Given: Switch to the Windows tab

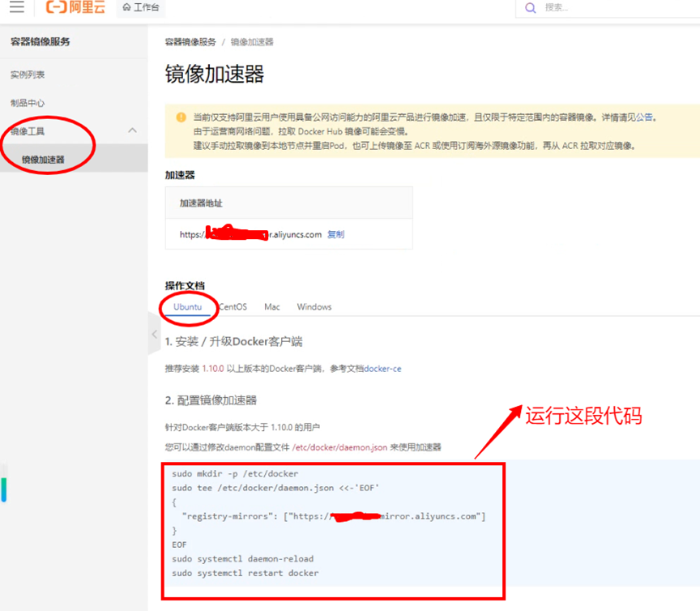Looking at the screenshot, I should click(314, 307).
